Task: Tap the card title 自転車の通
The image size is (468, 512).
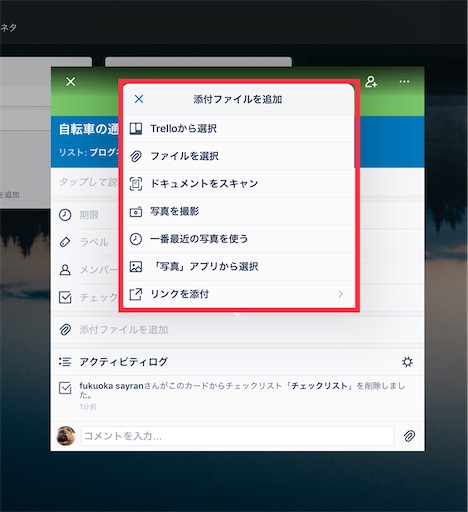Action: (89, 129)
